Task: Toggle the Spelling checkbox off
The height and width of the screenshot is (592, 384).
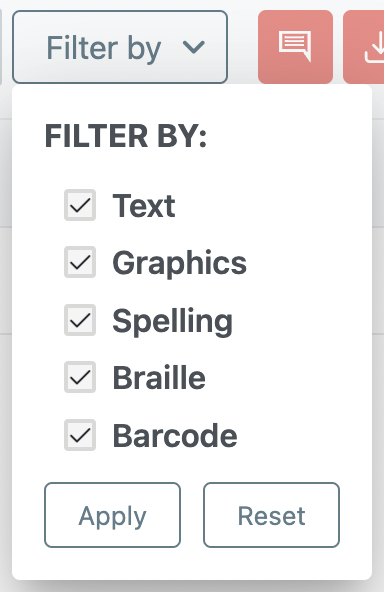Action: coord(80,320)
